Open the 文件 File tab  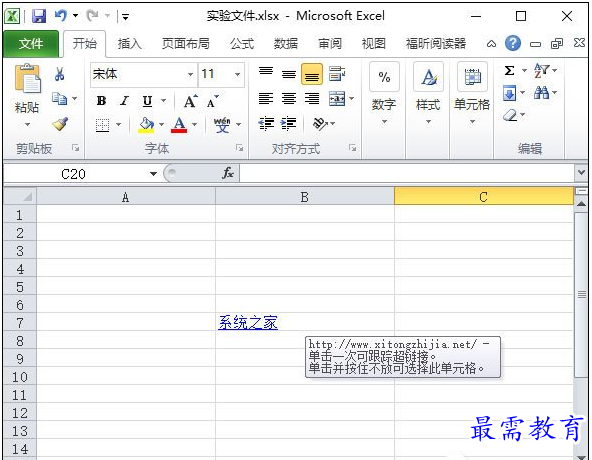coord(31,44)
